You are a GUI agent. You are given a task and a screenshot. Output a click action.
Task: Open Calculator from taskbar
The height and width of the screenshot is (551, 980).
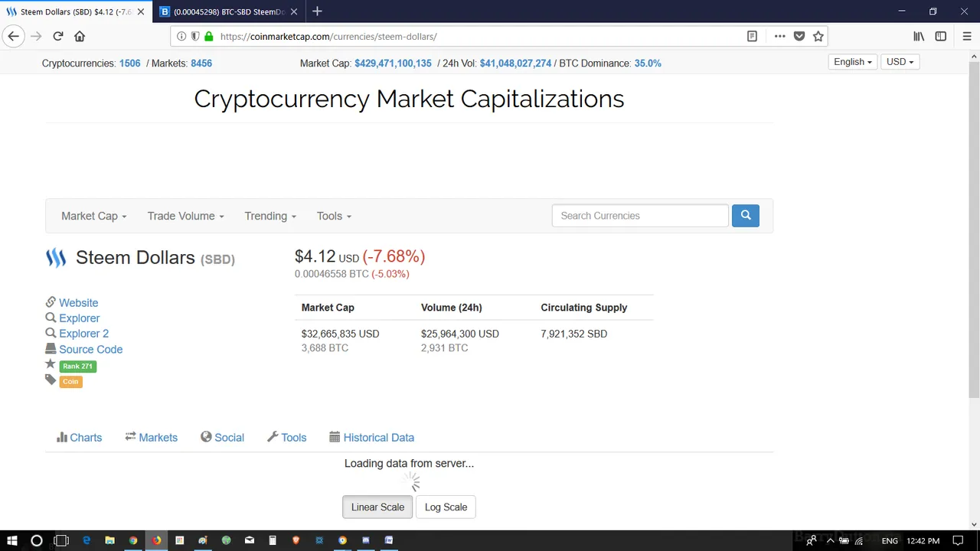coord(273,540)
